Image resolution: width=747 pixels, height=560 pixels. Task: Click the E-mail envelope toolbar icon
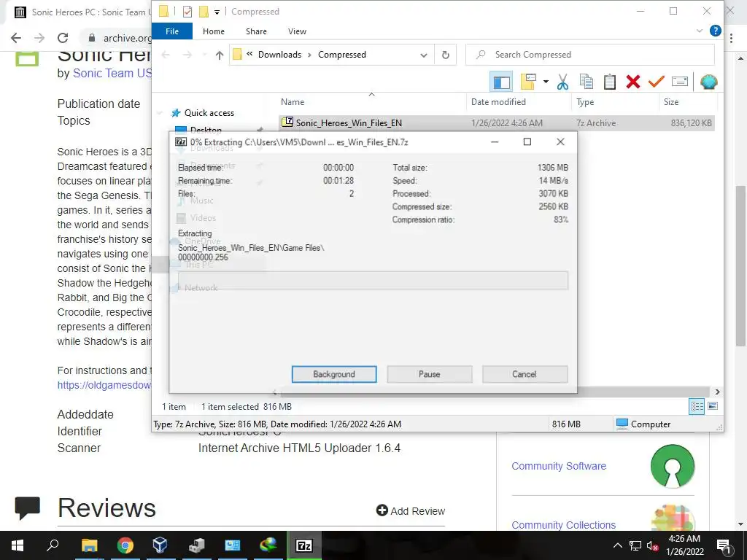point(680,82)
